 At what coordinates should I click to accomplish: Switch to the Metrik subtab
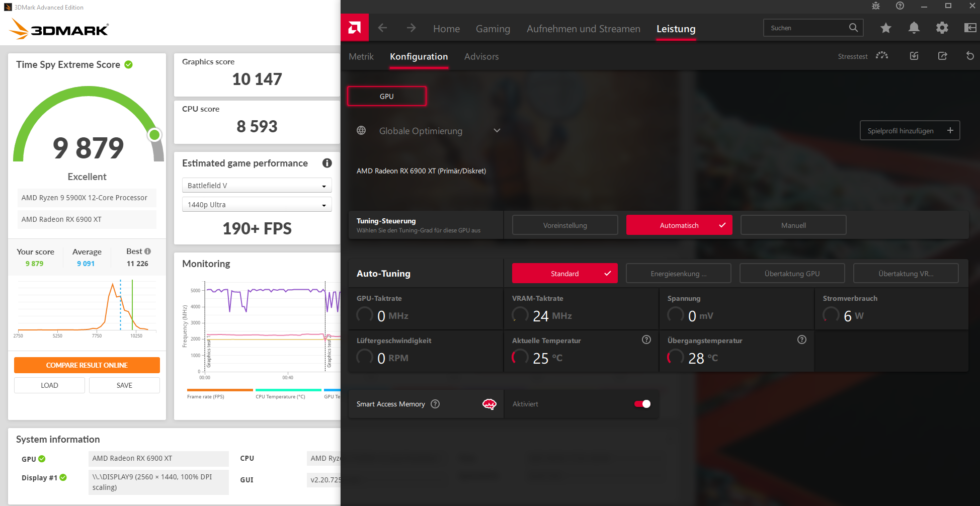(x=361, y=56)
